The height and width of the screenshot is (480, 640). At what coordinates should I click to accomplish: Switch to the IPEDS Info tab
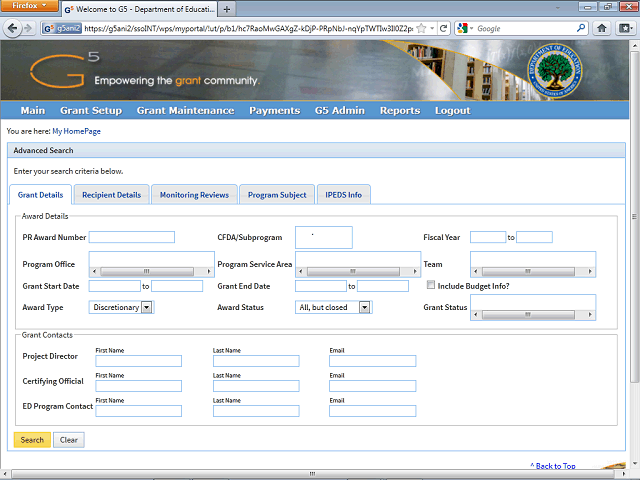(344, 195)
